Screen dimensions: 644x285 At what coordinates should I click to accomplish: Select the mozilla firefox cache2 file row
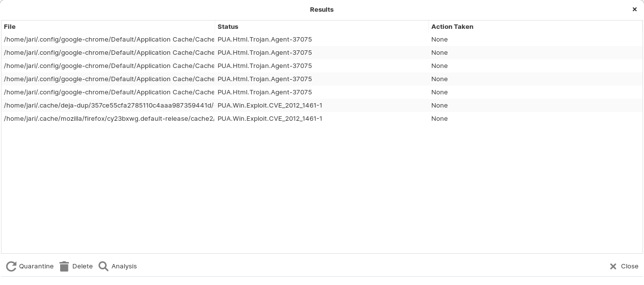pyautogui.click(x=109, y=119)
